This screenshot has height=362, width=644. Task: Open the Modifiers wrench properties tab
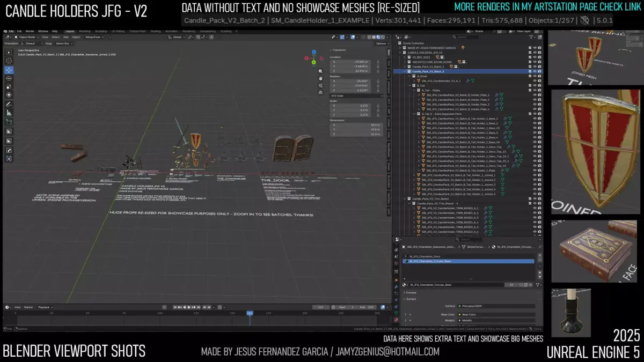point(396,286)
